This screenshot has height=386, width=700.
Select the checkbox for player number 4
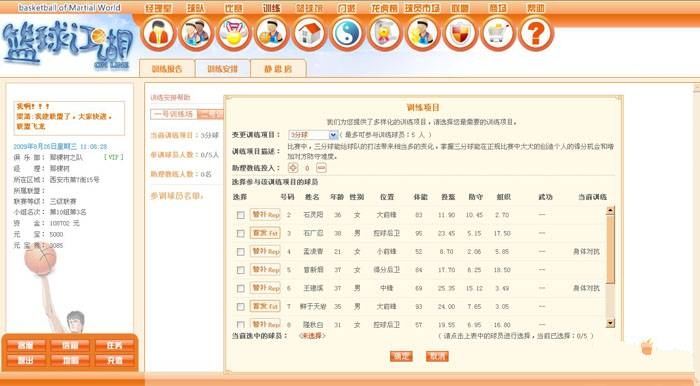click(x=241, y=252)
